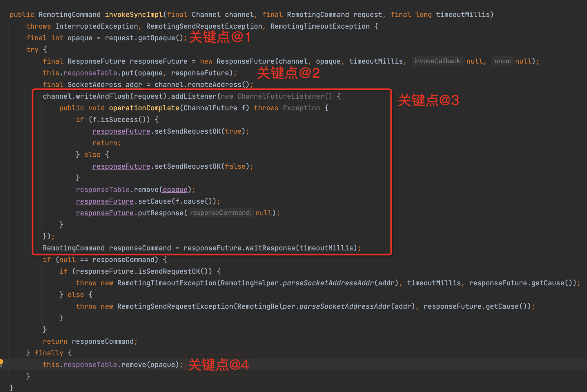Click underlined responseFuture before setSendRequestOK(false)

click(x=121, y=167)
